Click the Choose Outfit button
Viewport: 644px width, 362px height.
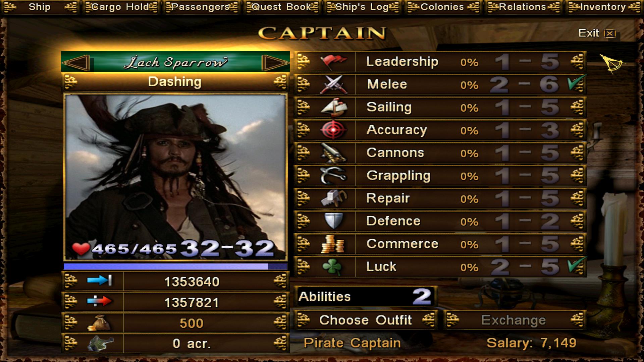point(366,320)
